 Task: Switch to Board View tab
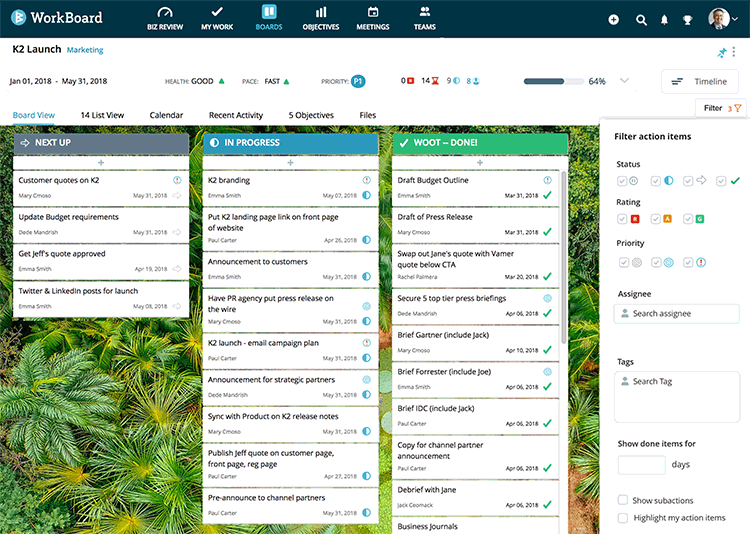[33, 115]
